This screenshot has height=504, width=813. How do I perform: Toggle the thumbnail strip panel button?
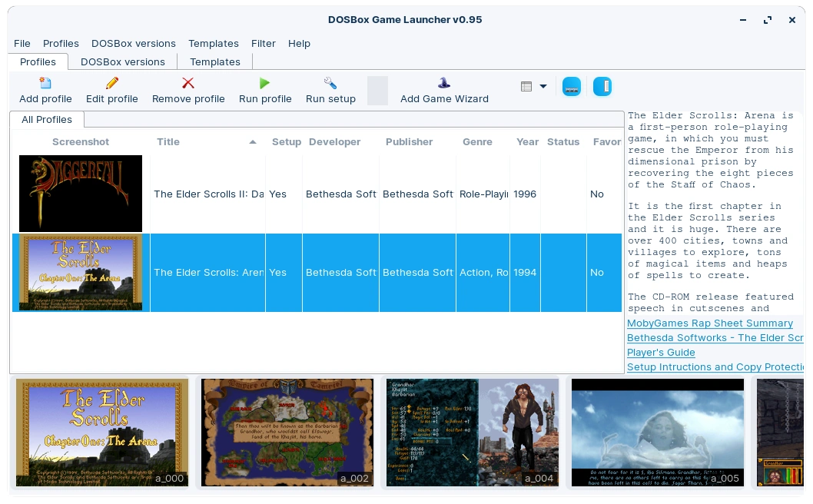pos(571,87)
